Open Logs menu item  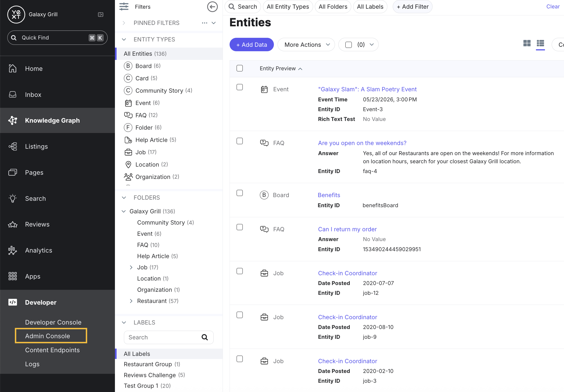[x=32, y=364]
